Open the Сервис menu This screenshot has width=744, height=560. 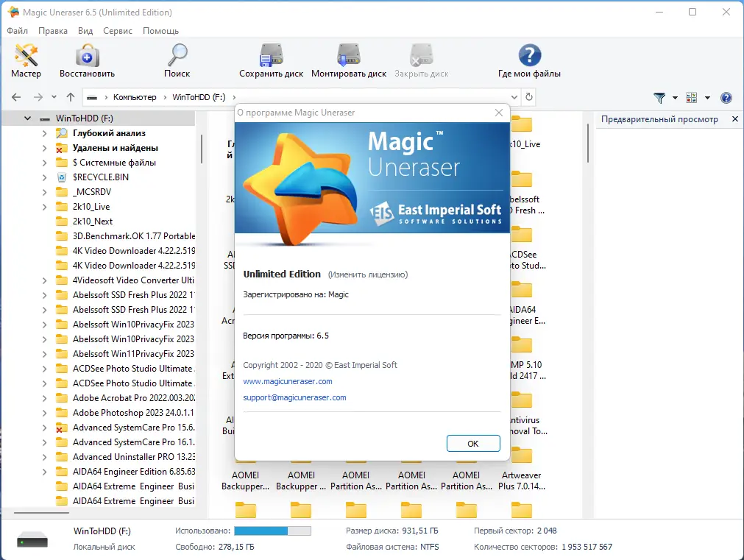[x=118, y=31]
